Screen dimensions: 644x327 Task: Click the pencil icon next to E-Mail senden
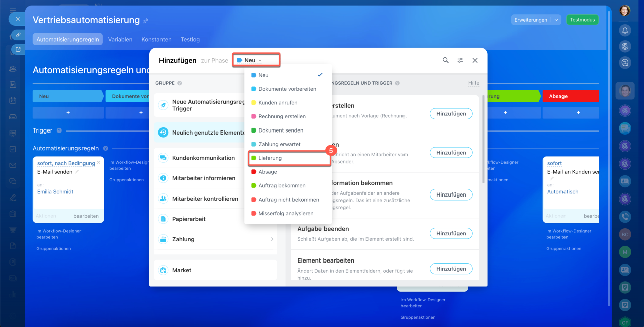point(77,172)
